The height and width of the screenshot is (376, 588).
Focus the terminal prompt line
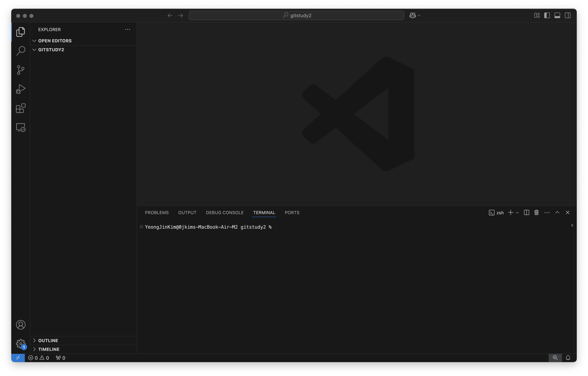coord(208,227)
